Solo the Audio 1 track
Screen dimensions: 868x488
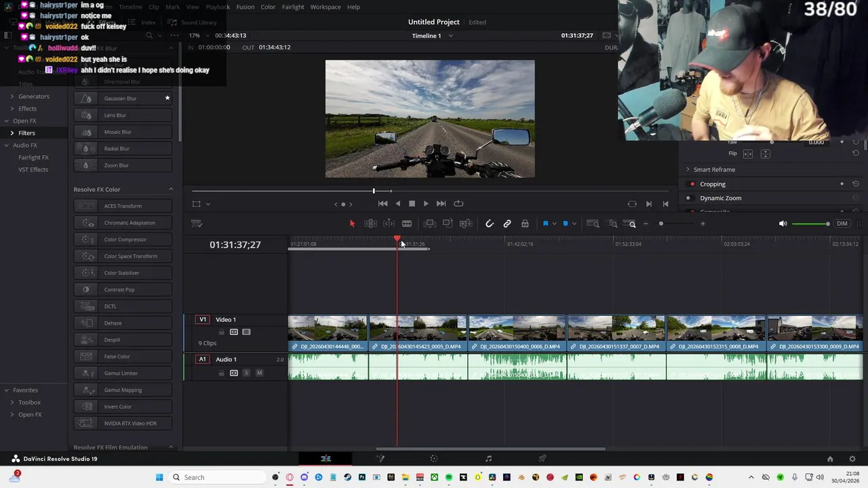pos(246,373)
